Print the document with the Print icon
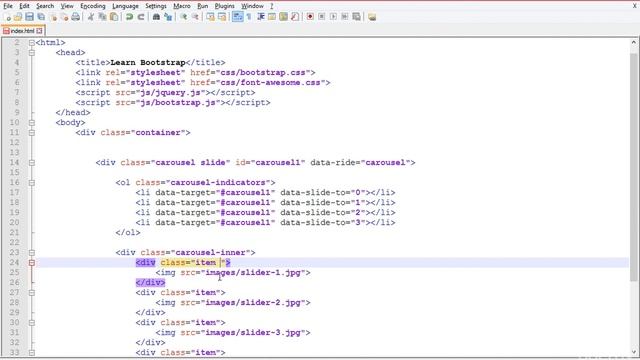 tap(76, 17)
